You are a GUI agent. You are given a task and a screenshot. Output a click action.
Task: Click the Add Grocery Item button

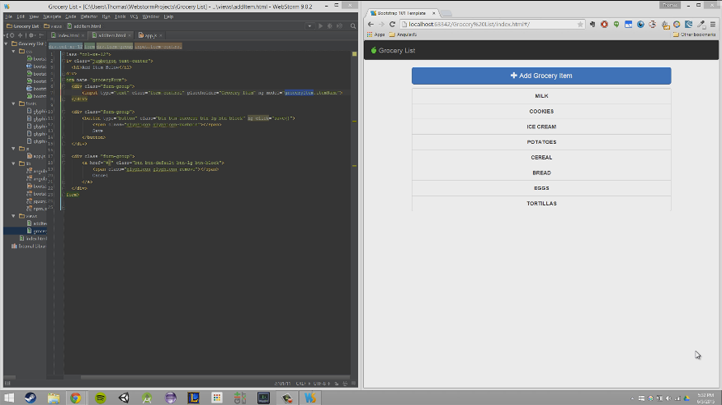(x=541, y=75)
